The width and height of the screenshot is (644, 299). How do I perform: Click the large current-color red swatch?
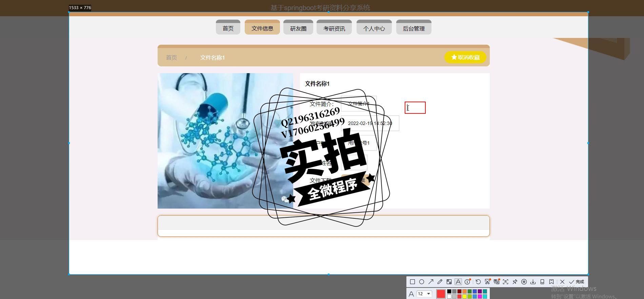coord(441,294)
